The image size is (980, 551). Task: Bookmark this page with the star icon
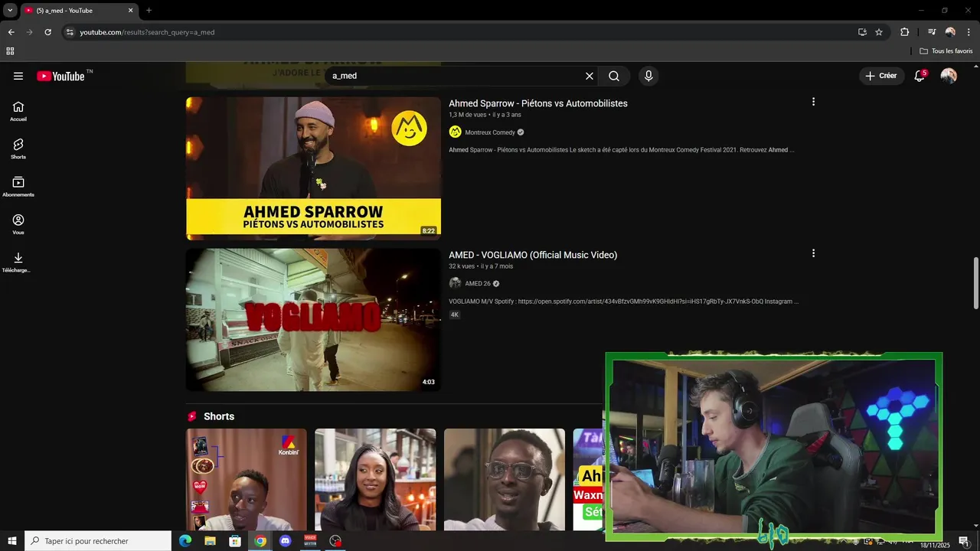[x=879, y=32]
